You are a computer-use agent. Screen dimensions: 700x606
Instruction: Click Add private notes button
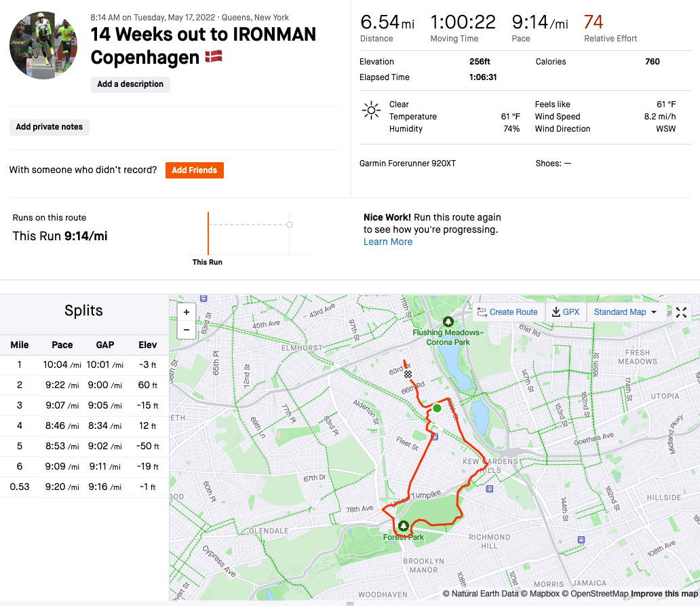tap(50, 127)
